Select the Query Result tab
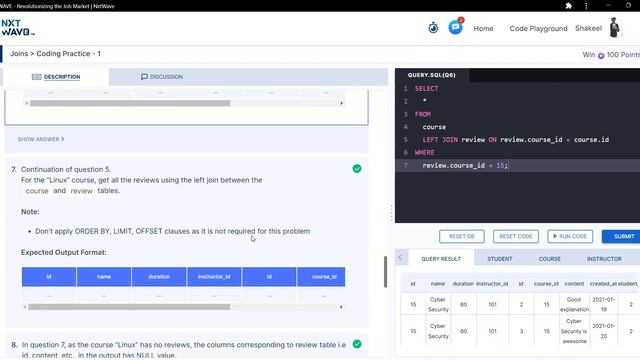Image resolution: width=640 pixels, height=360 pixels. pos(441,259)
